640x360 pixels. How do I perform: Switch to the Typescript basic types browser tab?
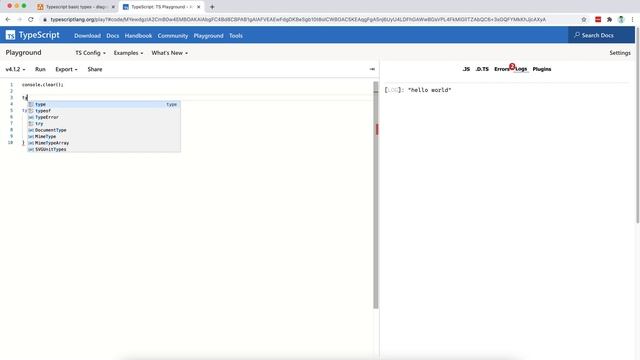[76, 7]
